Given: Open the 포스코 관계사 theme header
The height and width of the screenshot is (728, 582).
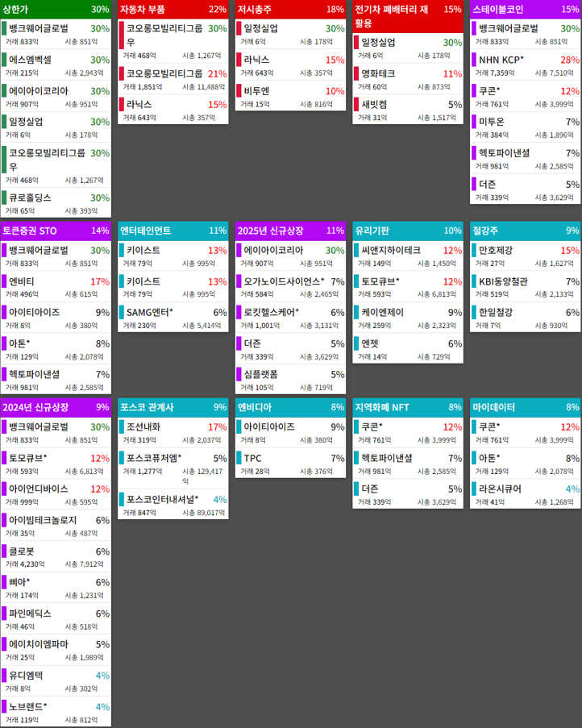Looking at the screenshot, I should [173, 407].
